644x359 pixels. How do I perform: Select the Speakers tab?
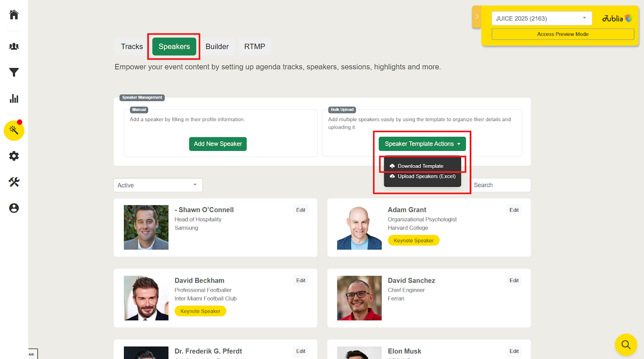point(174,47)
